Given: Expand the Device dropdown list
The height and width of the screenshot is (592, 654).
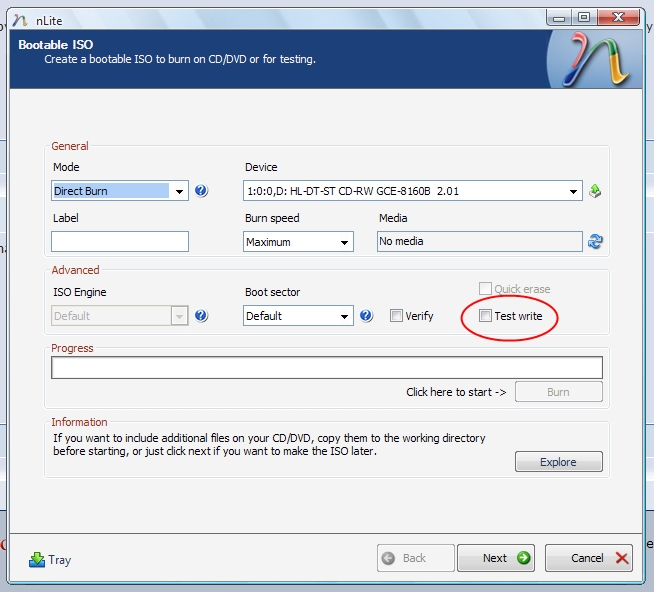Looking at the screenshot, I should coord(413,191).
